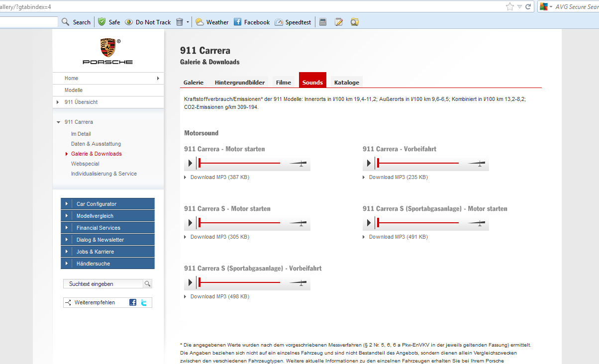Open the Filme tab
This screenshot has width=599, height=364.
click(x=284, y=83)
